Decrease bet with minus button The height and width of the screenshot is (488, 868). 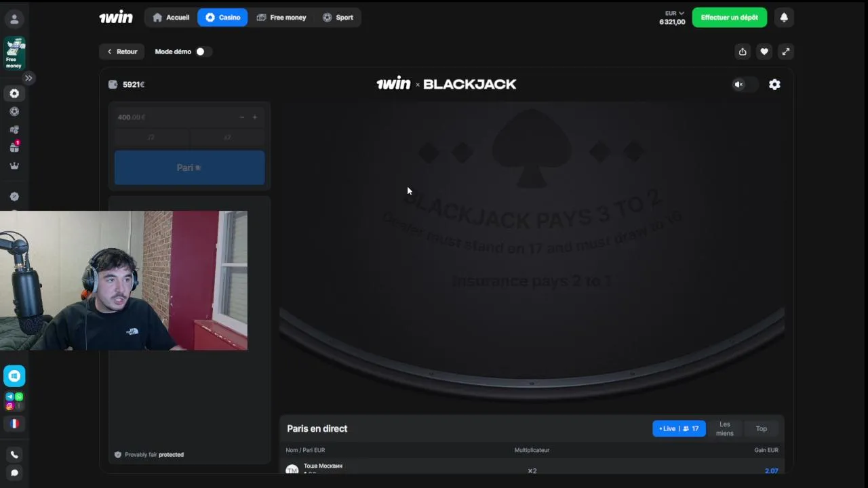point(242,117)
